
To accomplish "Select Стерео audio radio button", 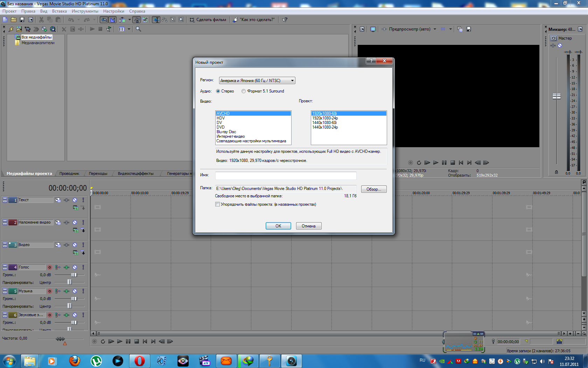I will tap(218, 91).
